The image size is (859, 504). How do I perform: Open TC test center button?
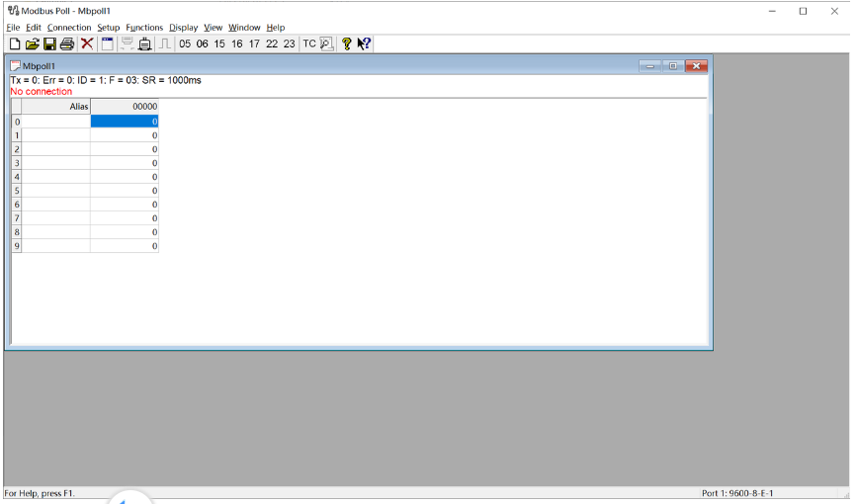pos(309,43)
